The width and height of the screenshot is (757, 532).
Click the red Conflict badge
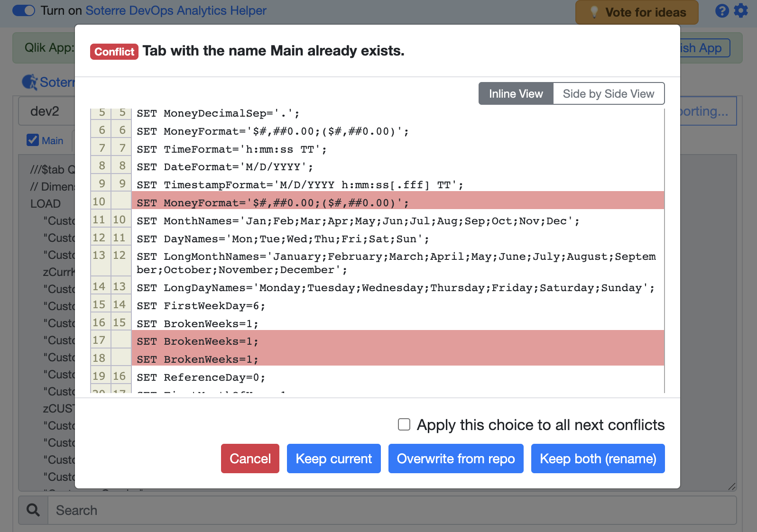pyautogui.click(x=114, y=51)
